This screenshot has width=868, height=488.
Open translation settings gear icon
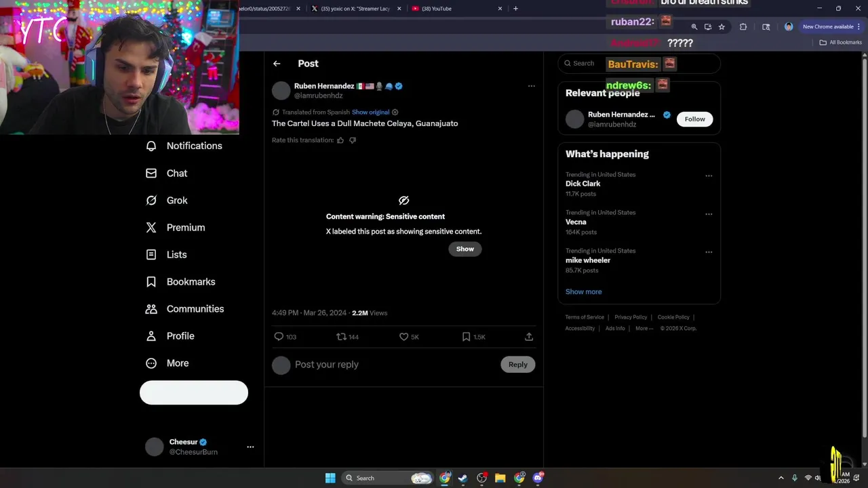(x=395, y=113)
